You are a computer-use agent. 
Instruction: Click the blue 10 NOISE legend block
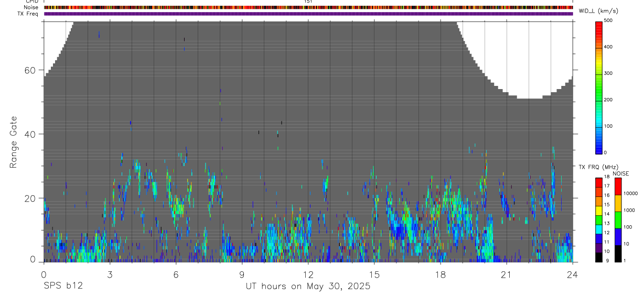618,237
